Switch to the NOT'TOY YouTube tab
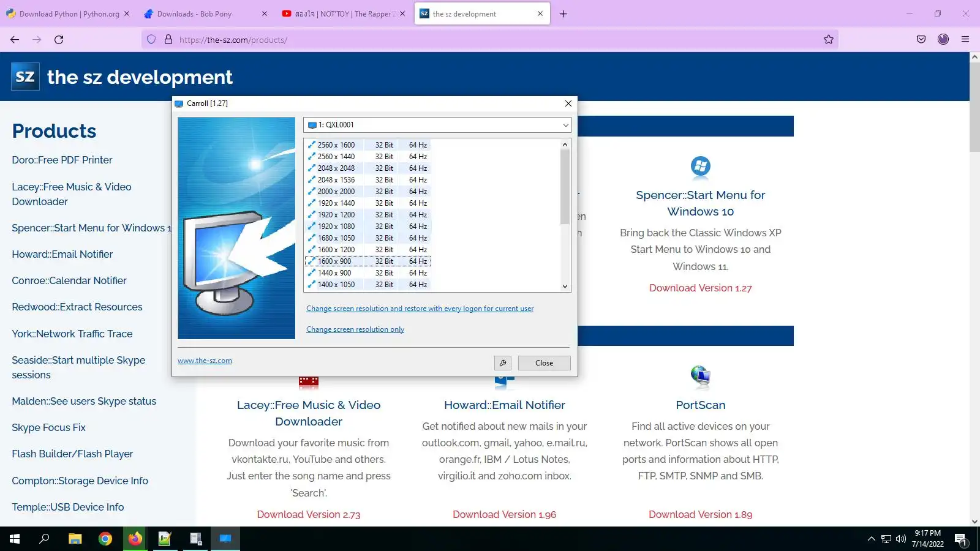This screenshot has height=551, width=980. tap(345, 14)
